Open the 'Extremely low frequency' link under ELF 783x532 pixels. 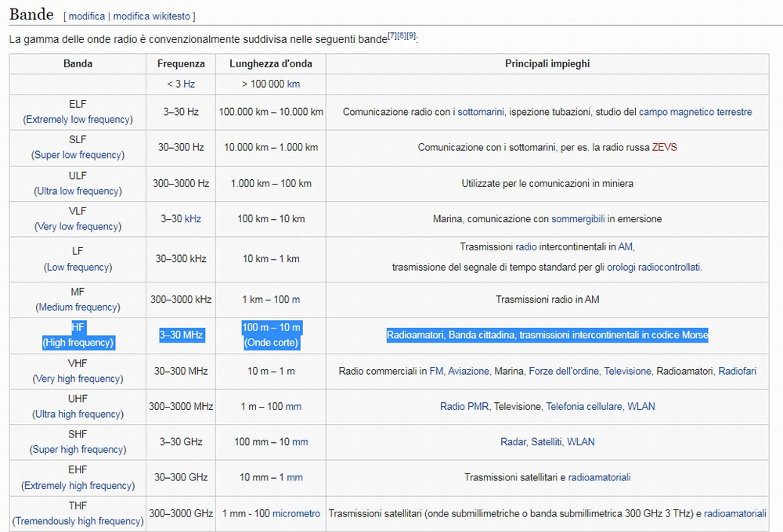point(78,120)
